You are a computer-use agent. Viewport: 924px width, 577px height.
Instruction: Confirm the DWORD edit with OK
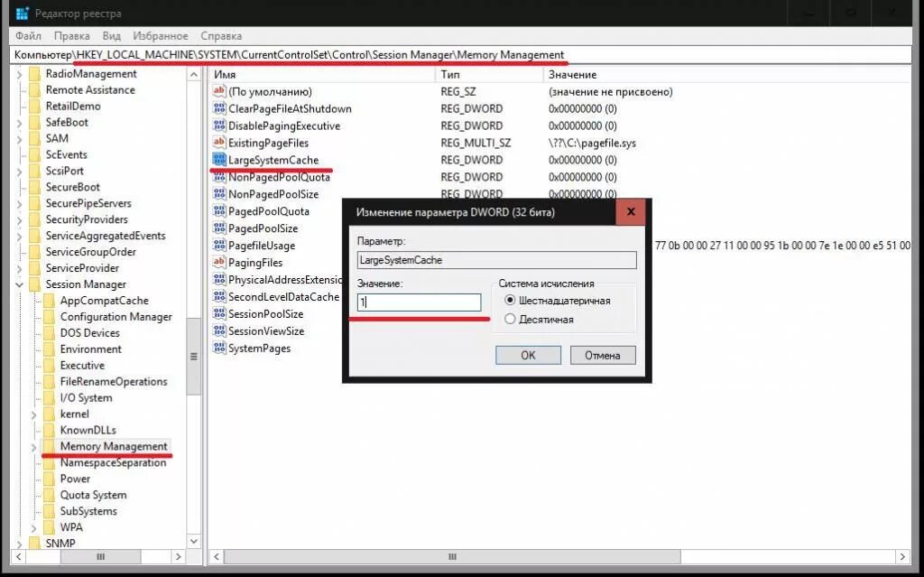pyautogui.click(x=528, y=355)
